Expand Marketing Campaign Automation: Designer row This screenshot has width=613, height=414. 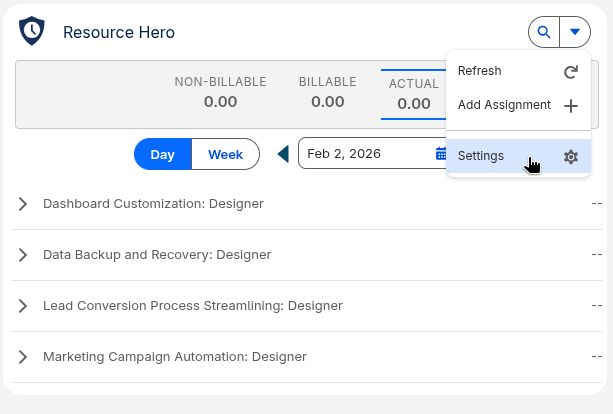[23, 357]
